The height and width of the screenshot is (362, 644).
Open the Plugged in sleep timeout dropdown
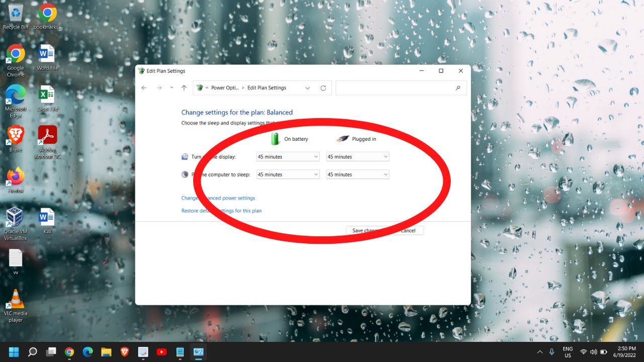[x=358, y=174]
